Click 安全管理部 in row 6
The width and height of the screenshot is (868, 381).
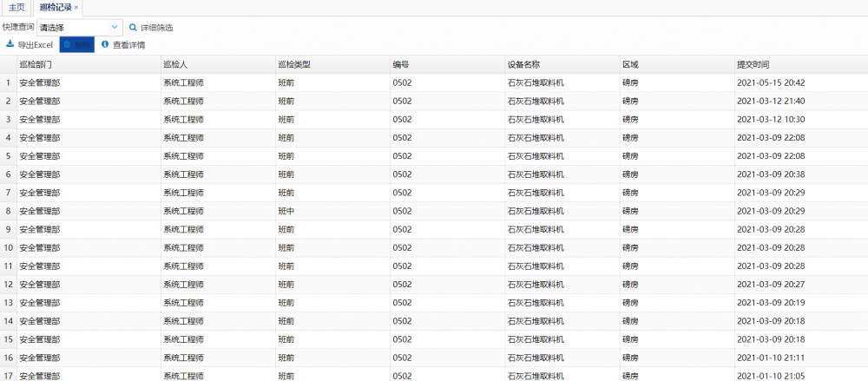[x=40, y=174]
